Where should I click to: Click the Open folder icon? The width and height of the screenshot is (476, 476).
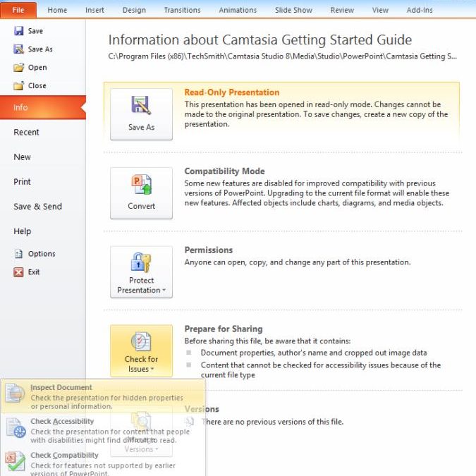pyautogui.click(x=19, y=68)
